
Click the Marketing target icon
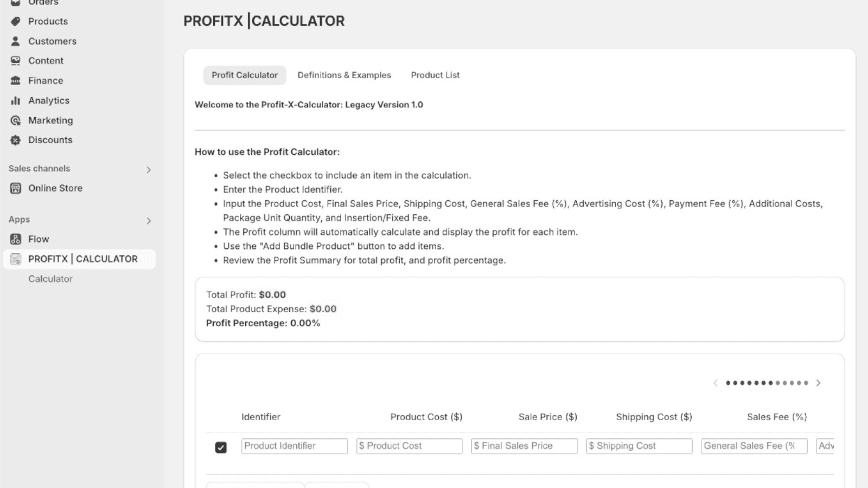coord(16,120)
